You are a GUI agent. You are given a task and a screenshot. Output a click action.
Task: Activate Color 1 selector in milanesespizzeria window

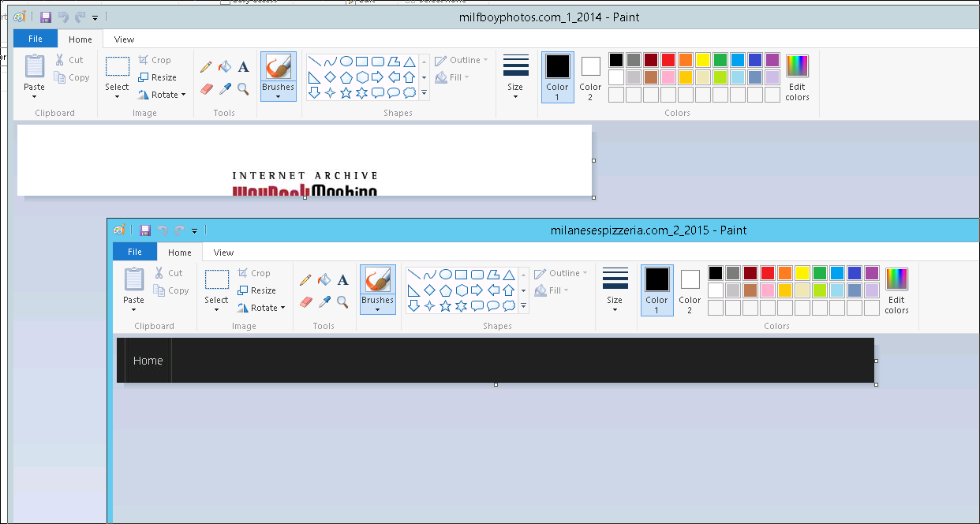point(656,290)
